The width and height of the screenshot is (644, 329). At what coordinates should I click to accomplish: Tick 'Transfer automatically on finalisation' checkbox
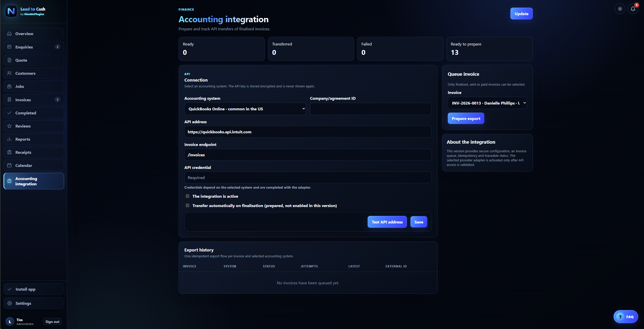187,206
